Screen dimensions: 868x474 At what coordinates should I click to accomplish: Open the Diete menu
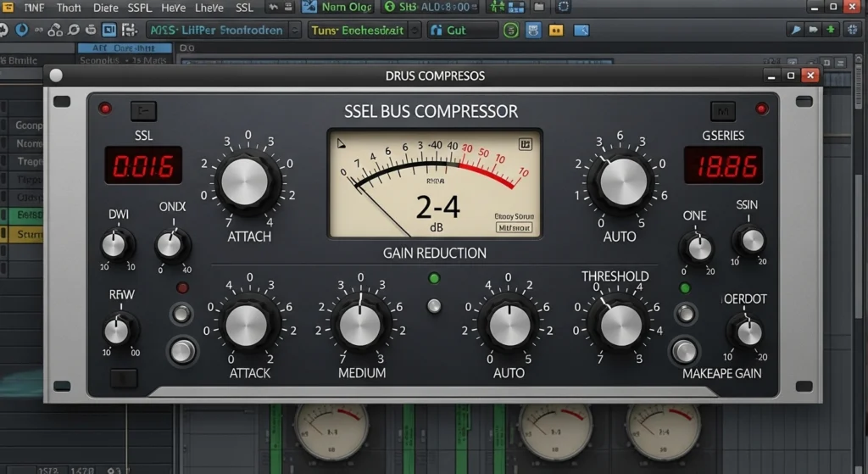tap(105, 8)
